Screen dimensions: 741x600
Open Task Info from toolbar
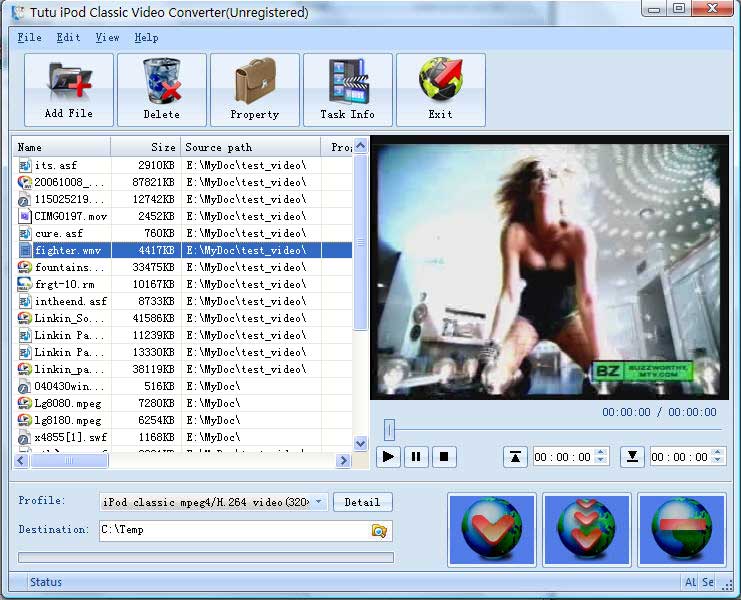pos(348,90)
